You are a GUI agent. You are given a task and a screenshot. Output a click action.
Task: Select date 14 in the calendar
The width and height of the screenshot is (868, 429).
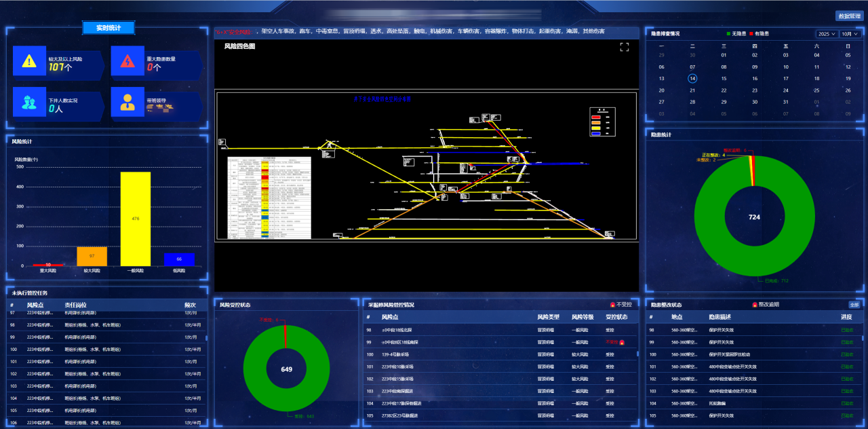[x=692, y=78]
